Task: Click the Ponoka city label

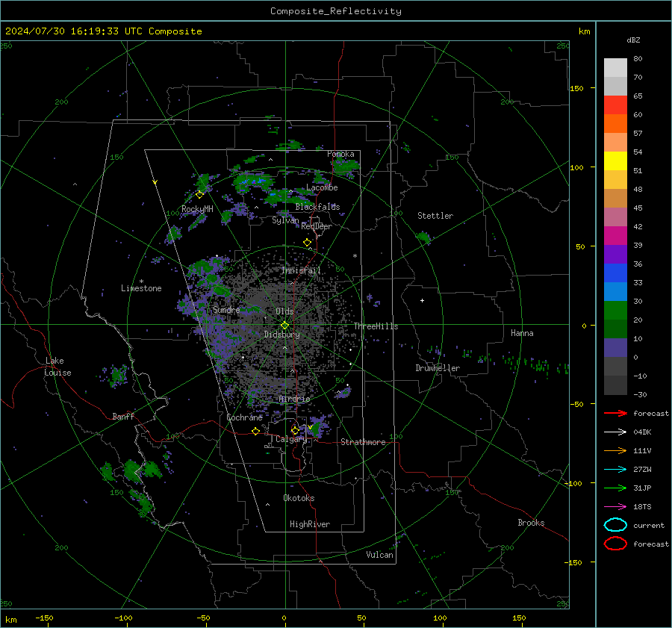Action: pos(340,154)
